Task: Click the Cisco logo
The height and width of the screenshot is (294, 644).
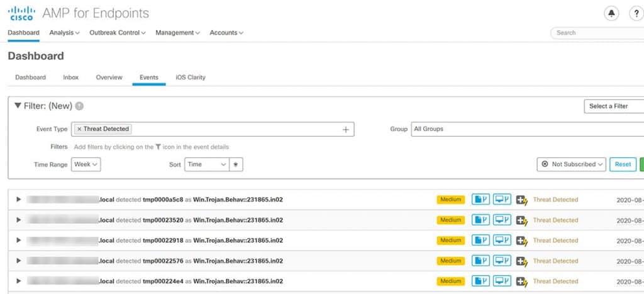Action: tap(21, 14)
